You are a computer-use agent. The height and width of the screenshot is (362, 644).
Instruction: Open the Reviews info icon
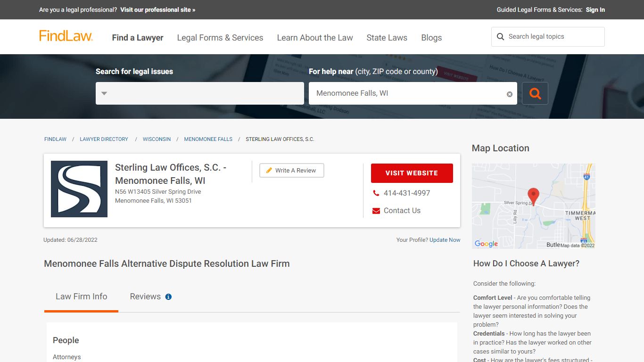pos(168,297)
